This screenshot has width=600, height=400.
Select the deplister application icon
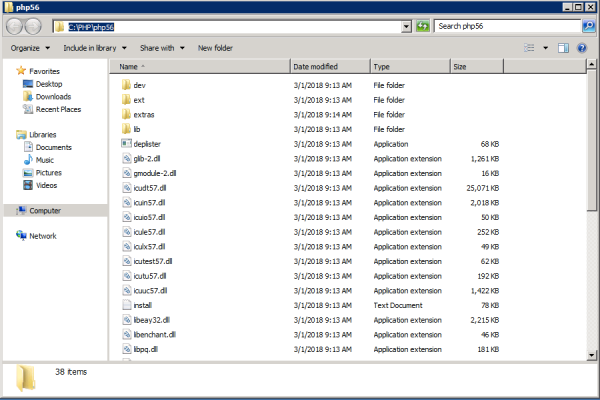(126, 144)
